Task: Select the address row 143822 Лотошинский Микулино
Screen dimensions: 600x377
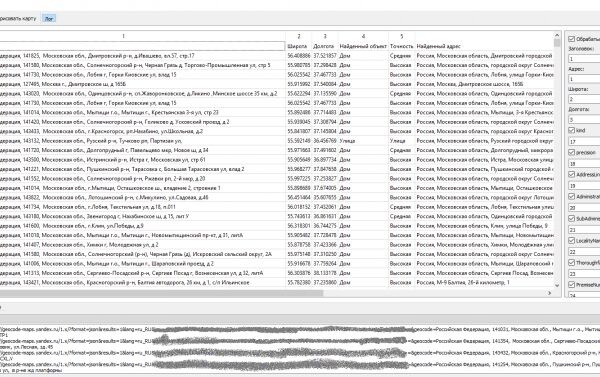Action: pos(142,197)
